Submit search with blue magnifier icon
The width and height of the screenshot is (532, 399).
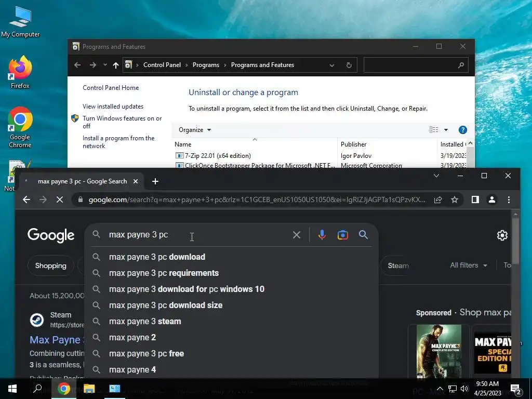[x=363, y=234]
